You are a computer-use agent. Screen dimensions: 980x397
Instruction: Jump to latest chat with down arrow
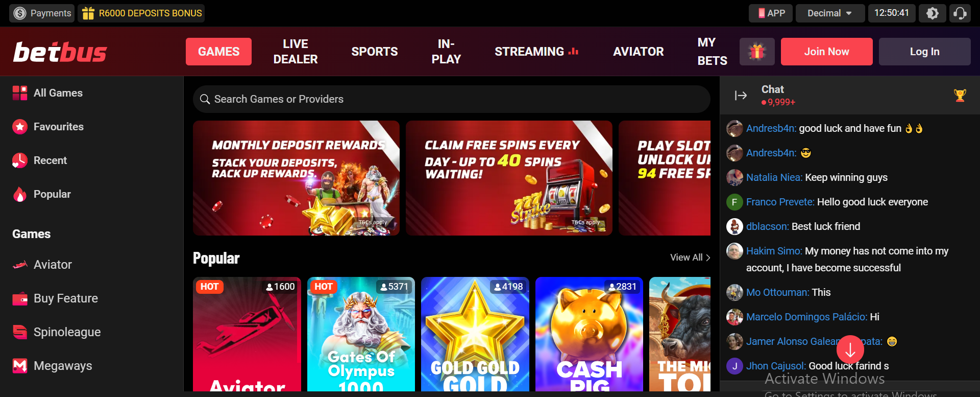[x=850, y=349]
